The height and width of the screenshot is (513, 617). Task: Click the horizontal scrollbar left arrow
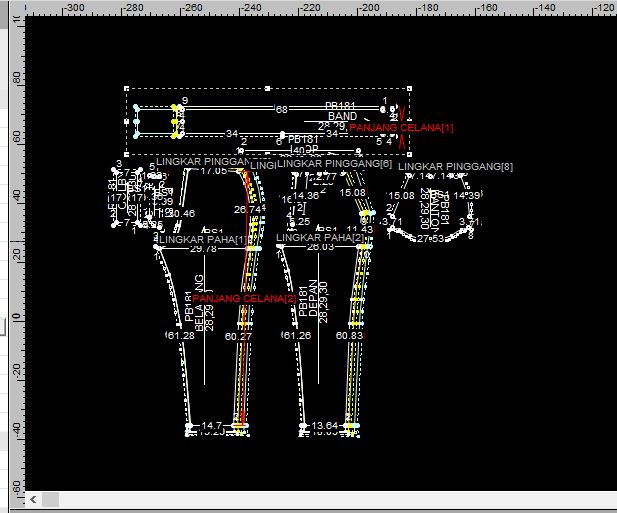tap(33, 498)
